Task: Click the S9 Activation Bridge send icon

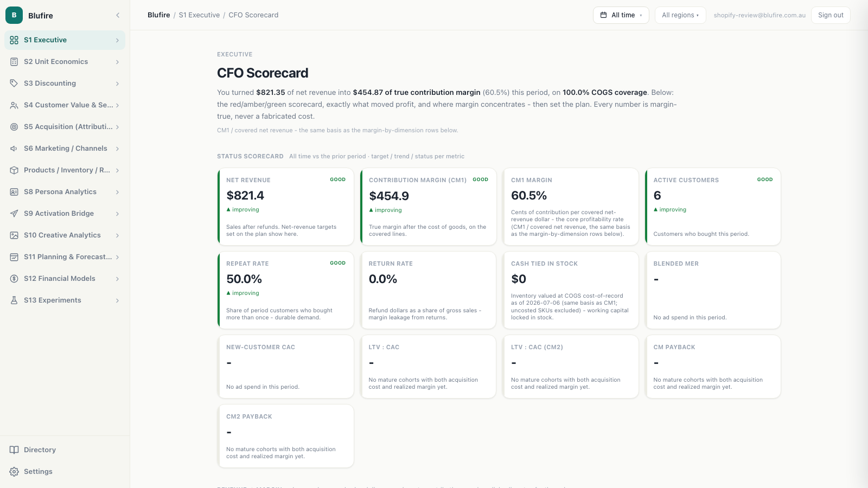Action: click(14, 214)
